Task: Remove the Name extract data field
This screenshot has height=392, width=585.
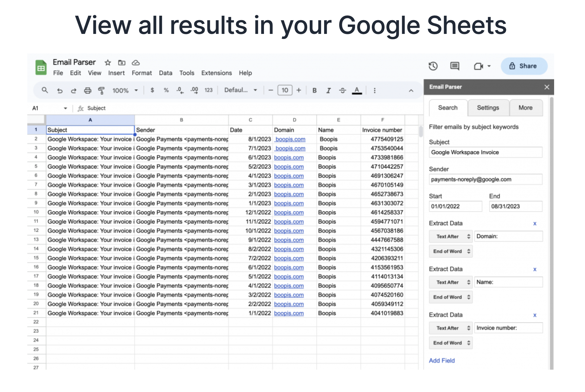Action: [535, 269]
